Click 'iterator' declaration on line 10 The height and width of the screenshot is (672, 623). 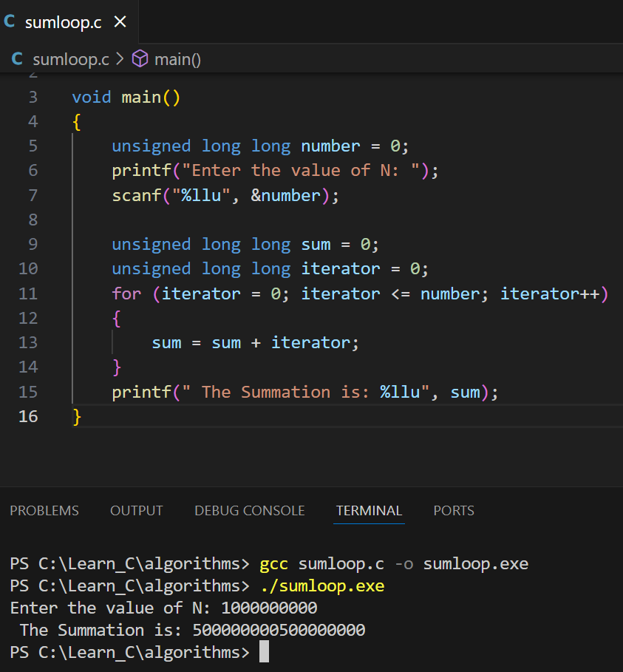(340, 268)
